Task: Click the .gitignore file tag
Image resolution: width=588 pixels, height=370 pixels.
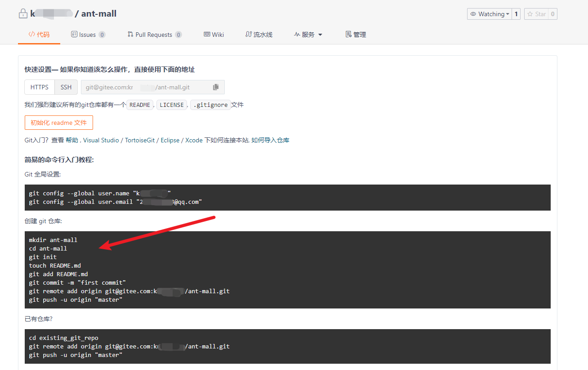Action: click(x=210, y=105)
